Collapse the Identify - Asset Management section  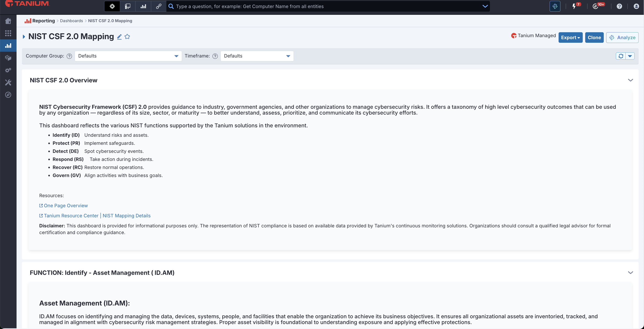(630, 273)
